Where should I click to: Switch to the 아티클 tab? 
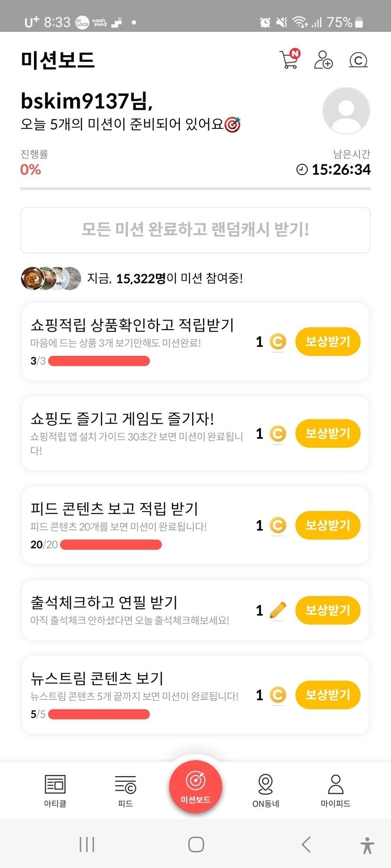[55, 790]
